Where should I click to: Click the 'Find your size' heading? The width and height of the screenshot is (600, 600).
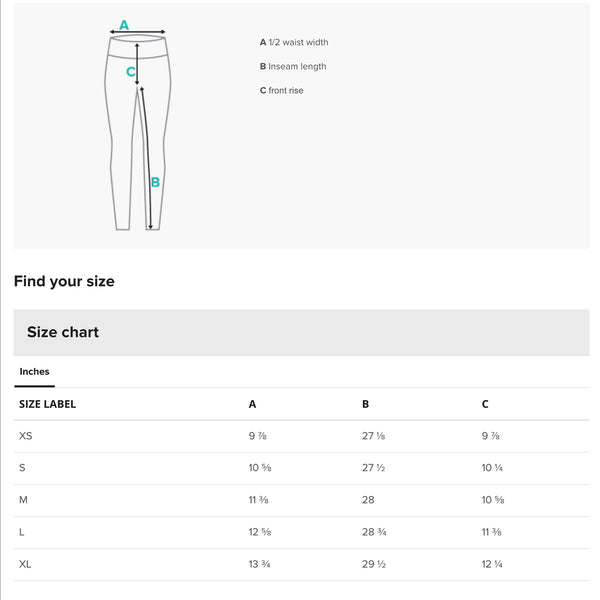coord(64,281)
